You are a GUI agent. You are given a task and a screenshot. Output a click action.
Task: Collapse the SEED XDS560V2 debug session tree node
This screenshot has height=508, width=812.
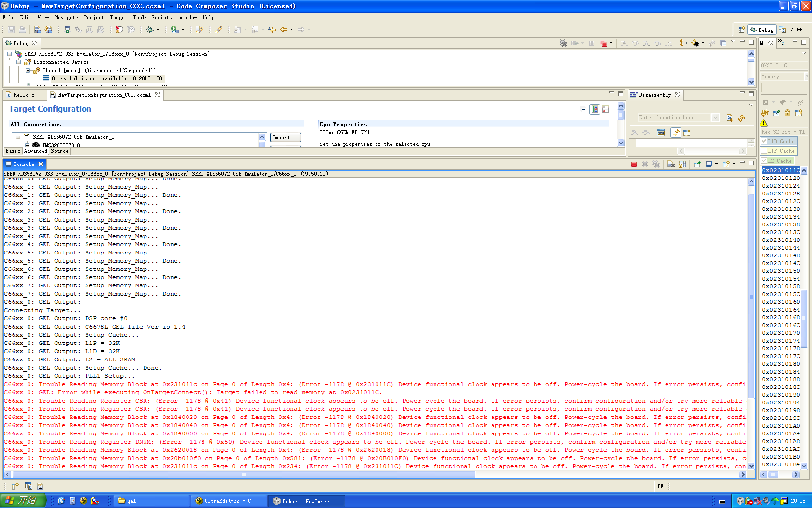click(x=9, y=54)
